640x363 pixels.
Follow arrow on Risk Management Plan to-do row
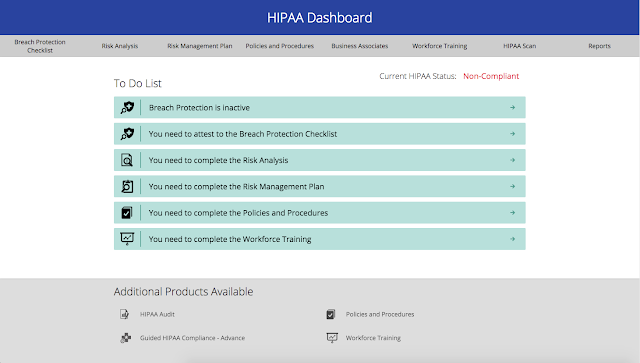[512, 186]
